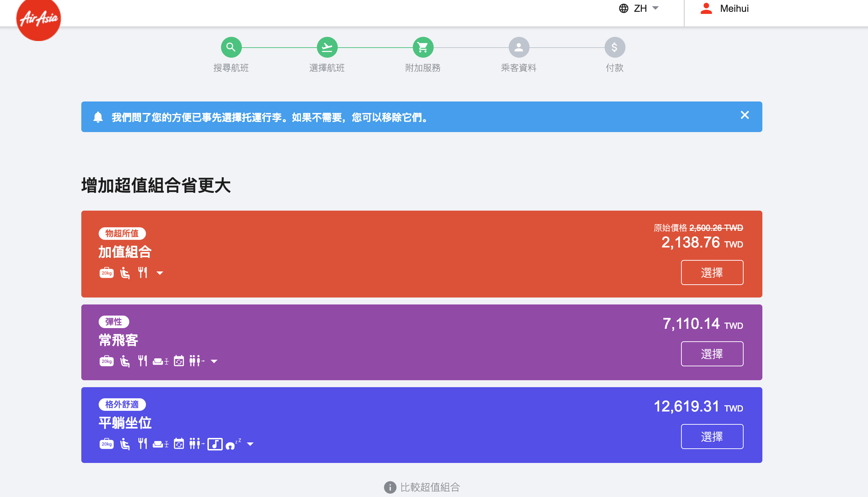This screenshot has height=497, width=868.
Task: Click the 常飛客 bundle title
Action: (x=118, y=340)
